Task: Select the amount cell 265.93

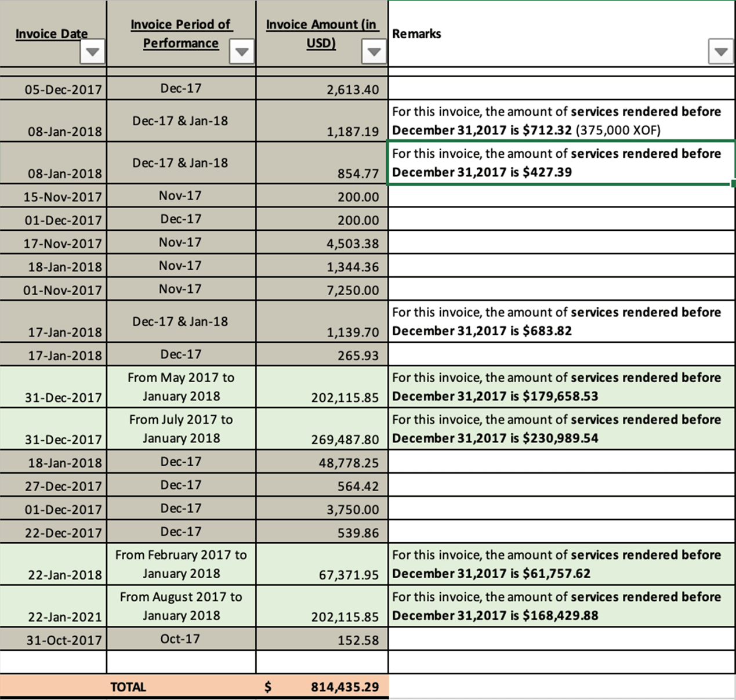Action: coord(322,354)
